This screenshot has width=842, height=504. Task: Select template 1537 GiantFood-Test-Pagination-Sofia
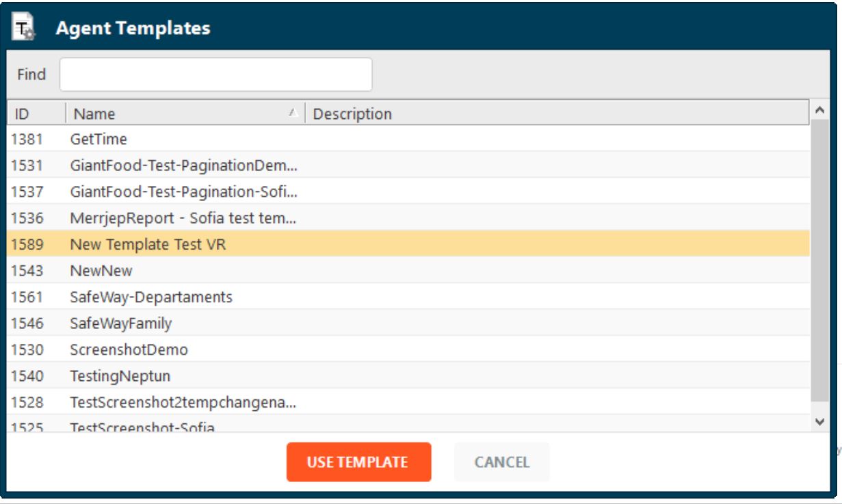(x=408, y=191)
